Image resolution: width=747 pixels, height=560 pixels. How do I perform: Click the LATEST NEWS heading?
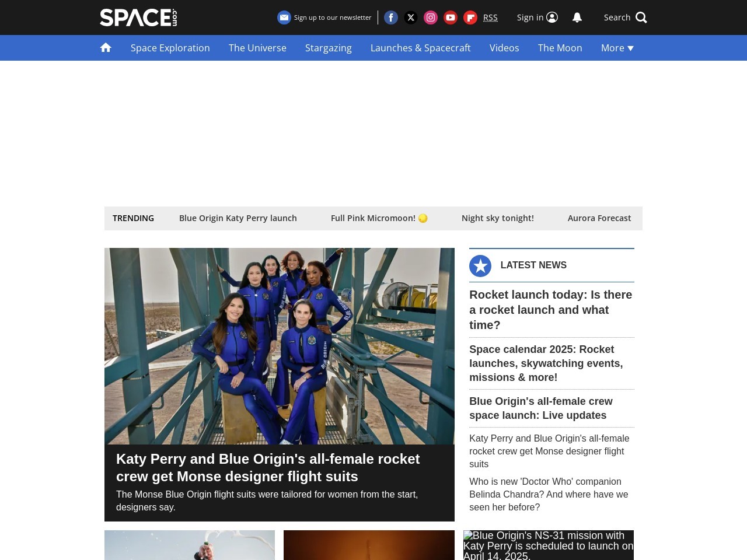[x=533, y=265]
